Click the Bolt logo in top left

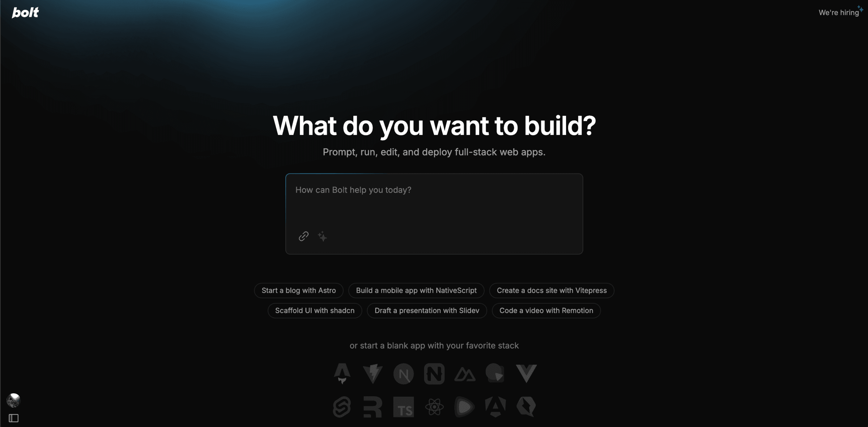point(26,12)
